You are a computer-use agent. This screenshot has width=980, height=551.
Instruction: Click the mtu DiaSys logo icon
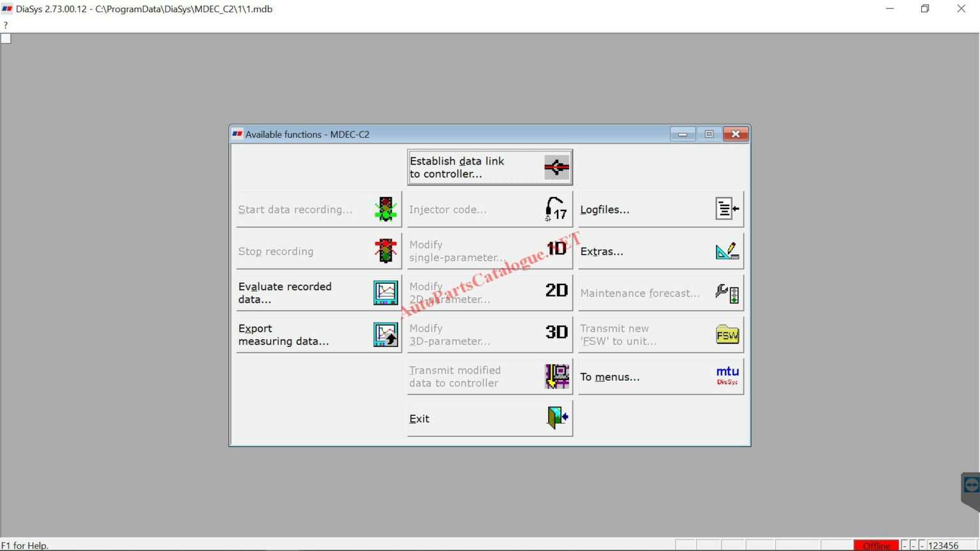tap(727, 376)
